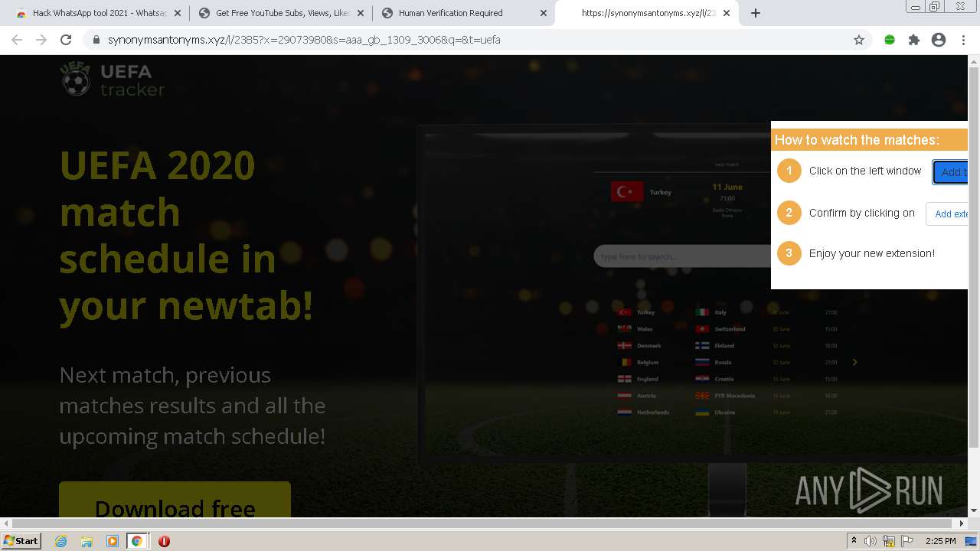This screenshot has width=980, height=551.
Task: Close the Get Free YouTube Subs tab
Action: (x=361, y=13)
